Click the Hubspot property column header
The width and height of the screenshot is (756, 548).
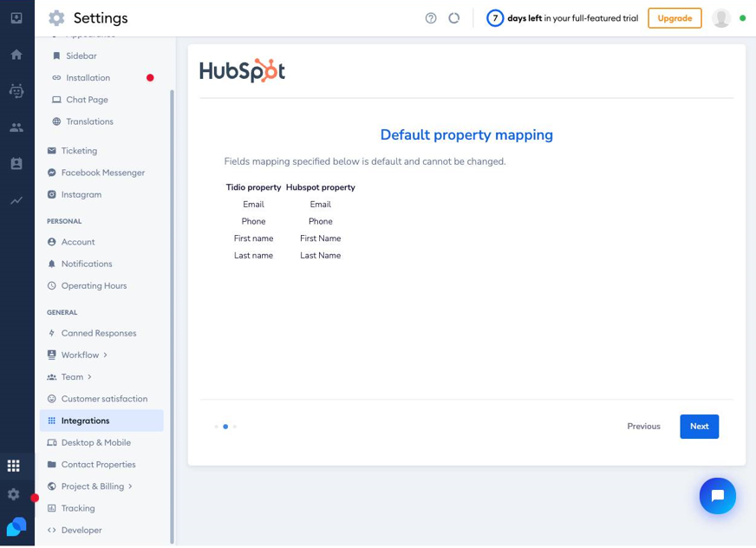[320, 187]
